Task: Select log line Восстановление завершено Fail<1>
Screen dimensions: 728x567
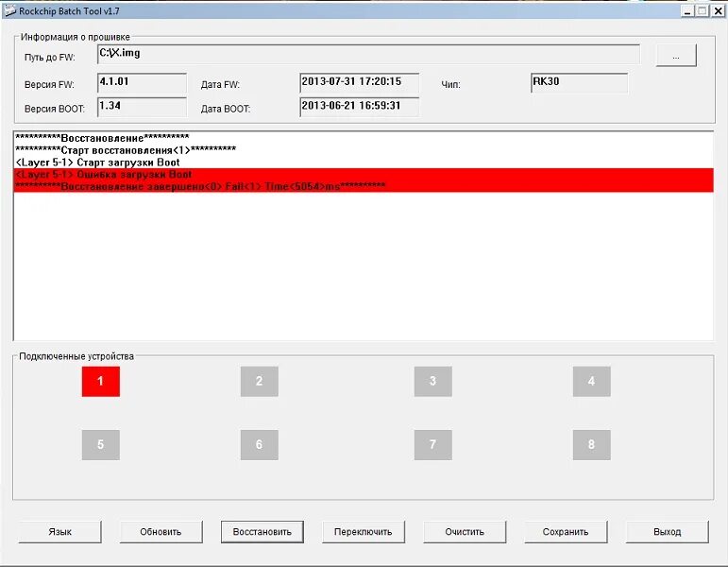Action: [x=364, y=186]
